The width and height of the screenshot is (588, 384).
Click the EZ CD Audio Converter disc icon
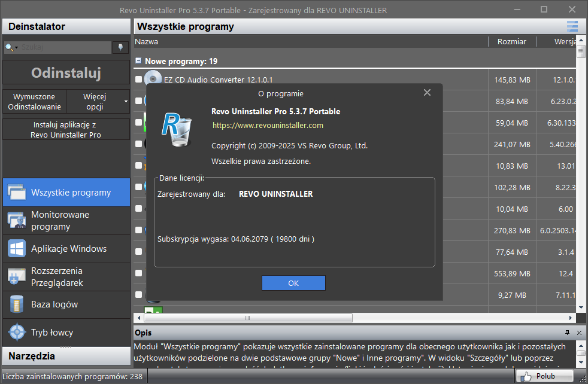(x=153, y=79)
